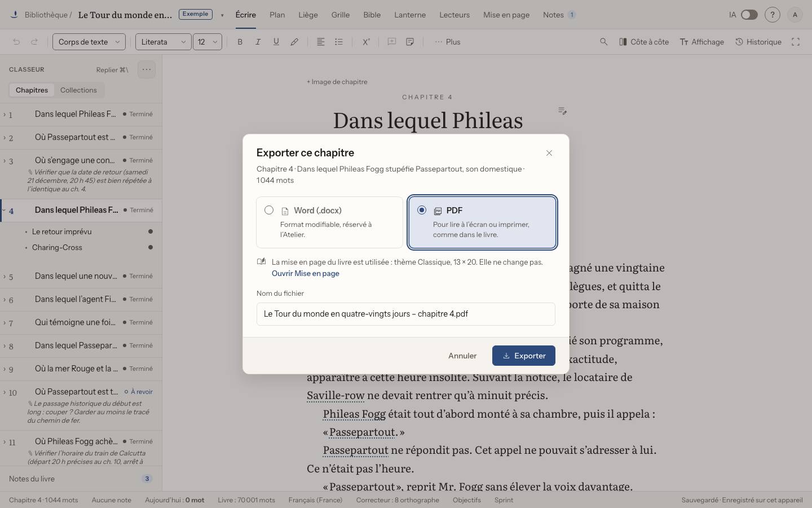Enter fullscreen mode
Screen dimensions: 812x508
(x=796, y=42)
